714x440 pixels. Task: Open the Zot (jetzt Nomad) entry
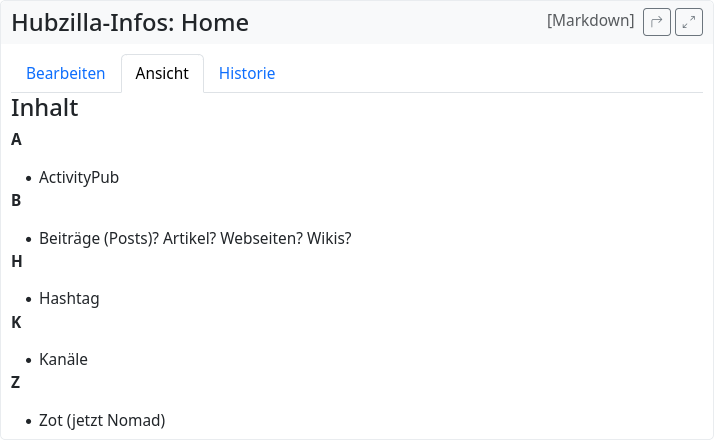(102, 420)
